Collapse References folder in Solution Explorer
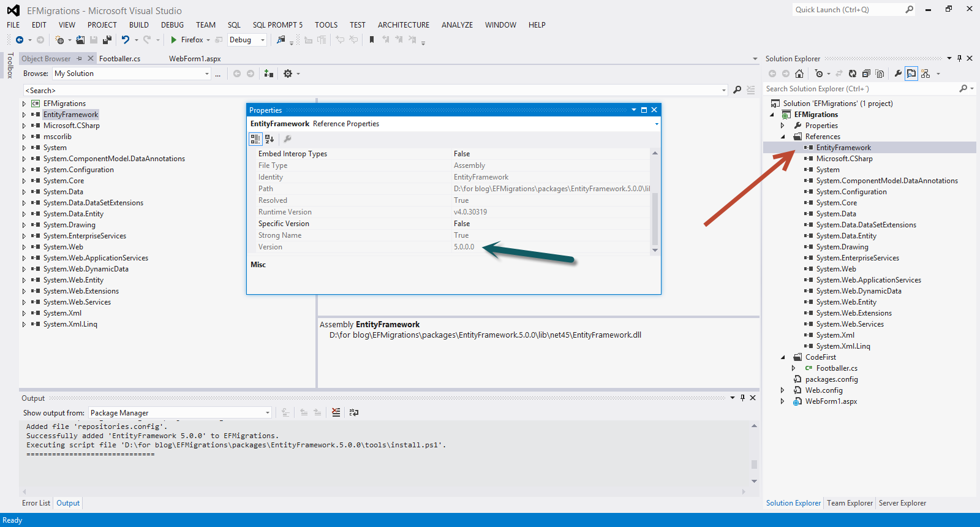The height and width of the screenshot is (527, 980). [x=783, y=137]
